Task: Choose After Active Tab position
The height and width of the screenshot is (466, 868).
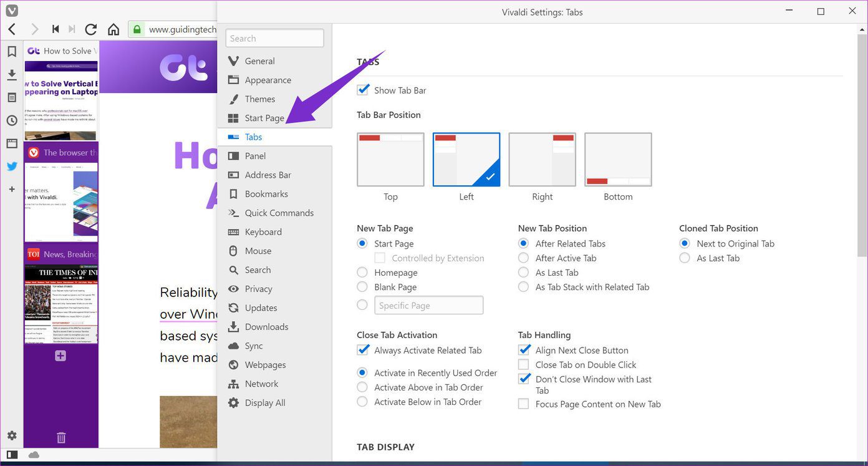Action: click(x=524, y=258)
